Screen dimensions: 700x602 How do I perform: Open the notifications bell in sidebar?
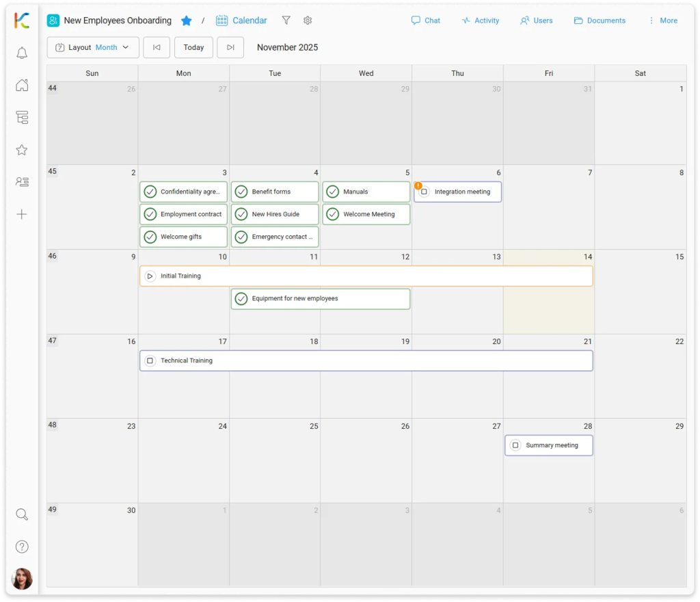pos(22,53)
